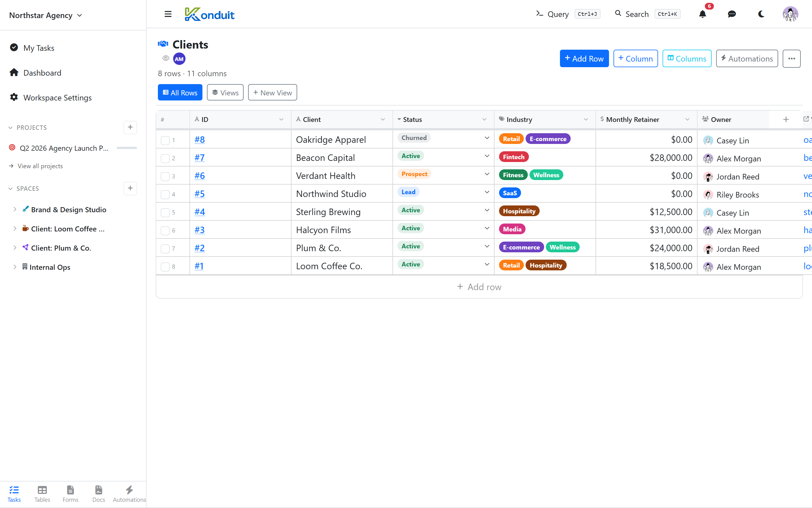Click the Internal Ops building icon
Screen dimensions: 812x508
click(25, 266)
